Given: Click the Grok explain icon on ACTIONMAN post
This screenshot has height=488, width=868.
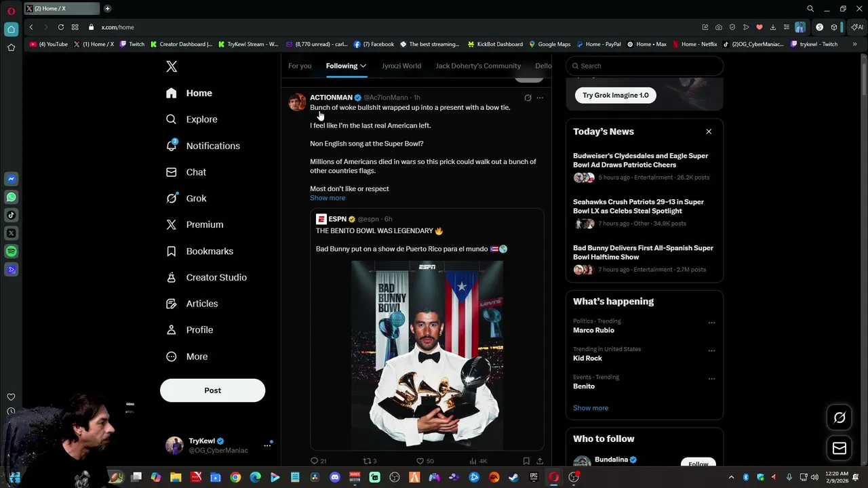Looking at the screenshot, I should pyautogui.click(x=528, y=98).
